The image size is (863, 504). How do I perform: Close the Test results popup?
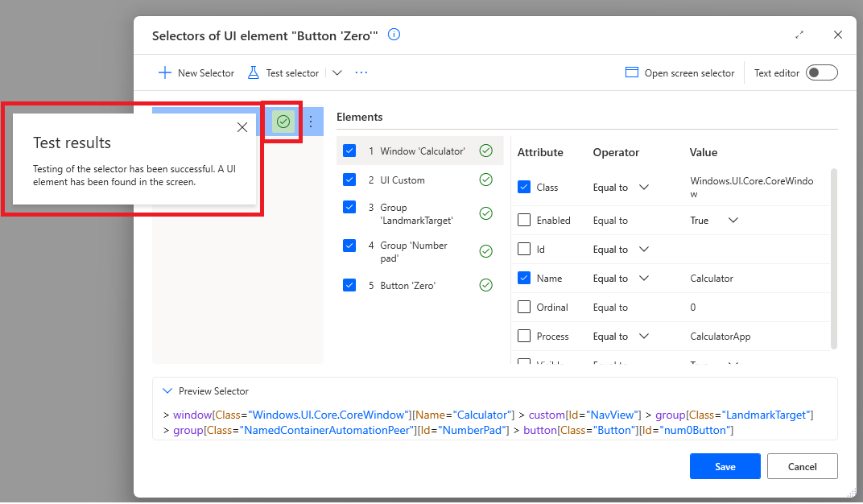(242, 127)
